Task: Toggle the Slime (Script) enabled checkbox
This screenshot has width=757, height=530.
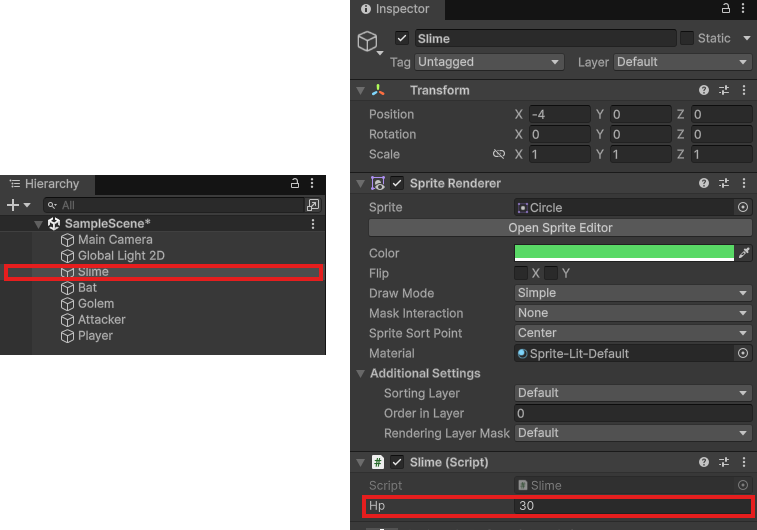Action: 397,462
